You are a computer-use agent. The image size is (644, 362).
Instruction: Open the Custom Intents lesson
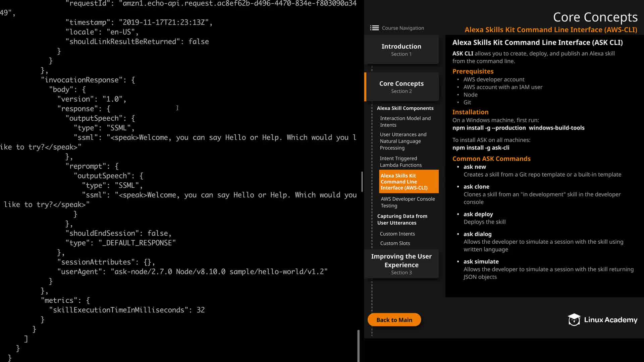(x=397, y=234)
